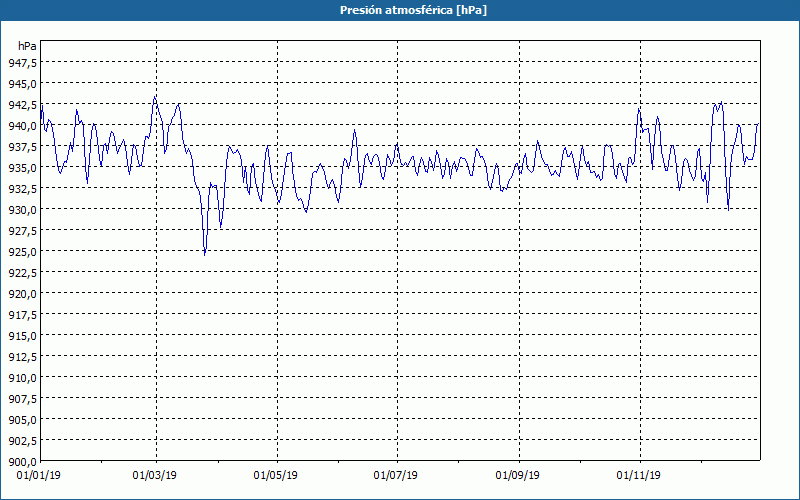Screen dimensions: 800x500
Task: Click the hPa unit label
Action: tap(27, 46)
